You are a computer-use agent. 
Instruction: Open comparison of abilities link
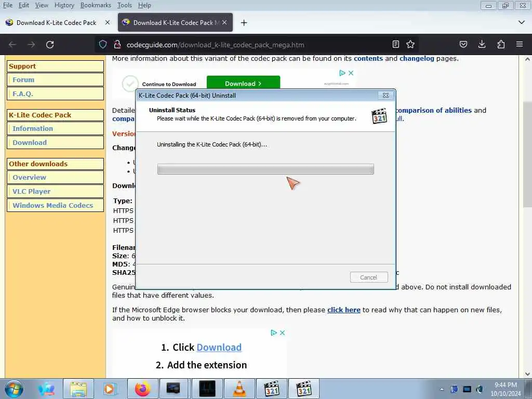pos(434,110)
